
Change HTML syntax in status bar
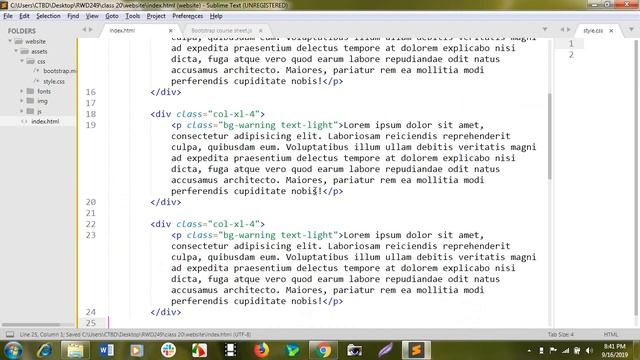[611, 334]
